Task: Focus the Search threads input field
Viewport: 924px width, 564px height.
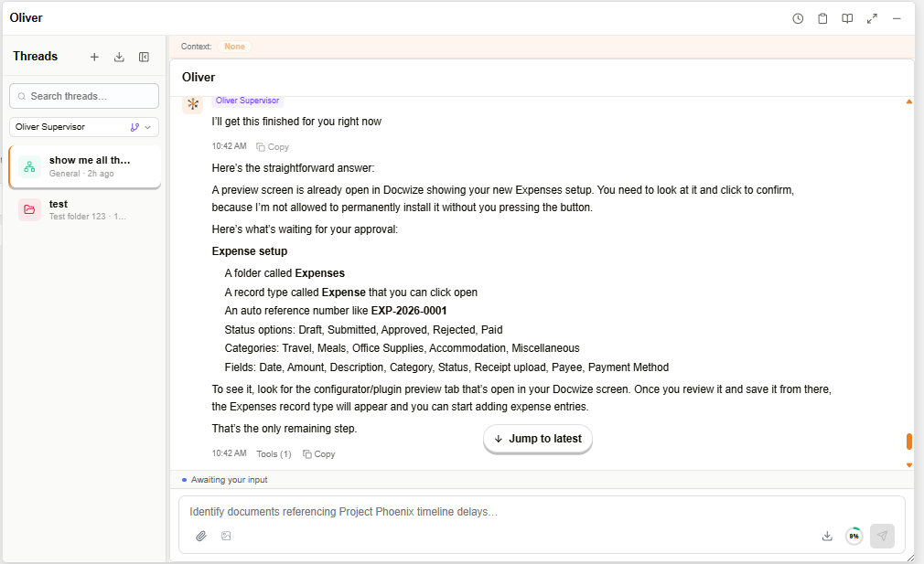Action: point(84,96)
